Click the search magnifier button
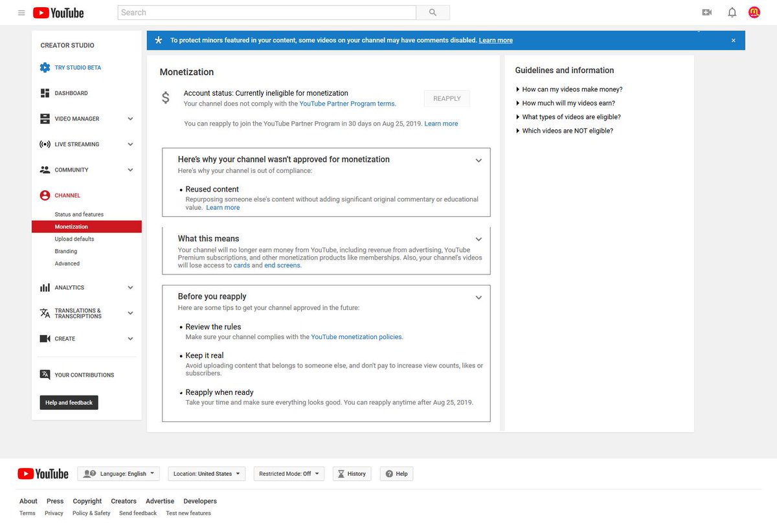The image size is (777, 532). [433, 12]
